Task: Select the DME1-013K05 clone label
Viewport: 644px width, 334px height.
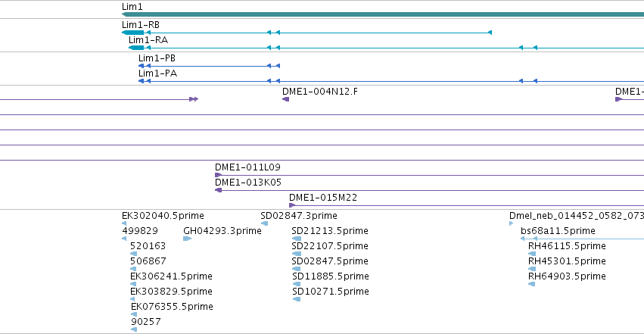Action: point(248,183)
